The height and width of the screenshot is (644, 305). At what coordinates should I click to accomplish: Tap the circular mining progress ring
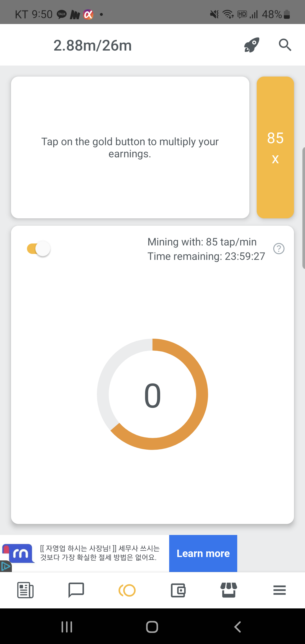[152, 394]
